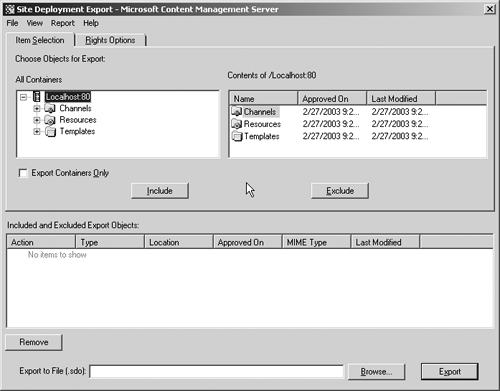Image resolution: width=500 pixels, height=391 pixels.
Task: Sort contents by Last Modified column header
Action: (401, 99)
